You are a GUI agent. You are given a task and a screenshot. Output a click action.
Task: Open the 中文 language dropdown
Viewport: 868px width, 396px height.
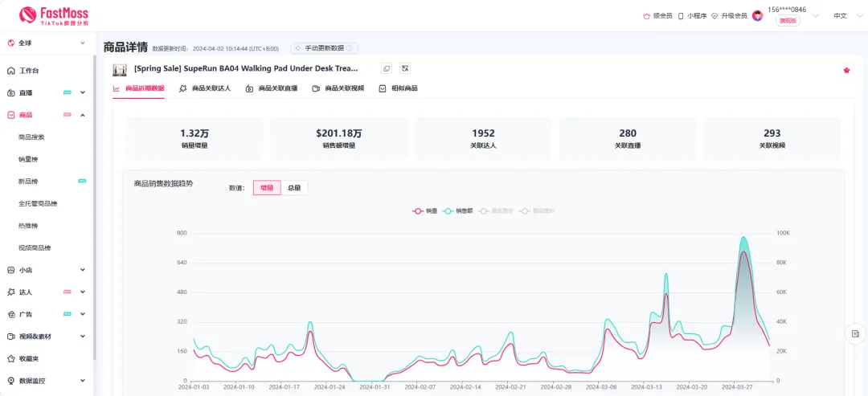[x=840, y=15]
